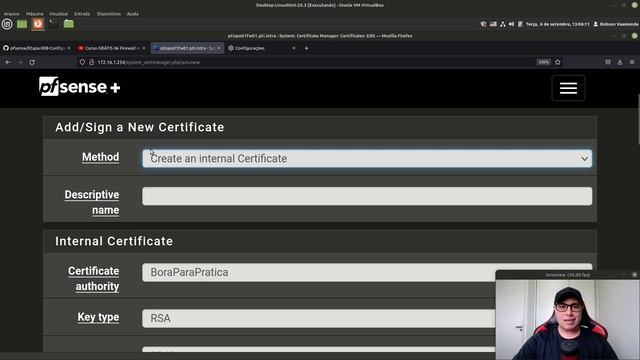Open the panel clock and calendar
Viewport: 640px width, 360px height.
coord(558,24)
